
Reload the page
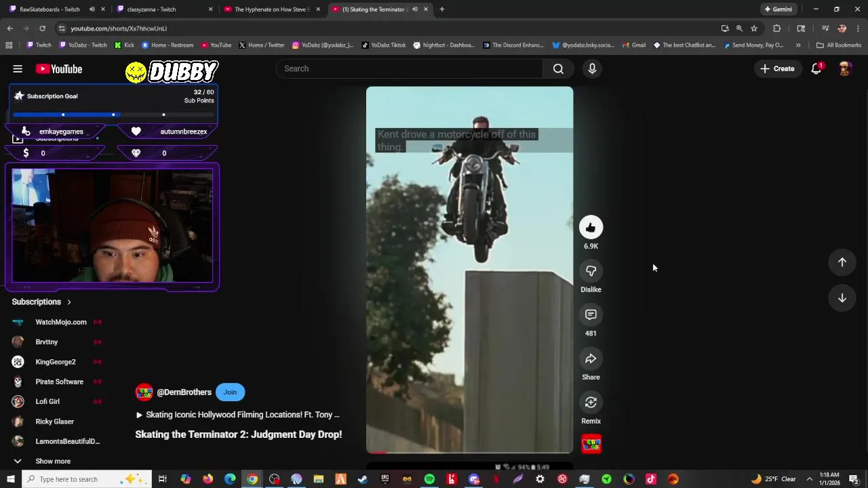[42, 28]
